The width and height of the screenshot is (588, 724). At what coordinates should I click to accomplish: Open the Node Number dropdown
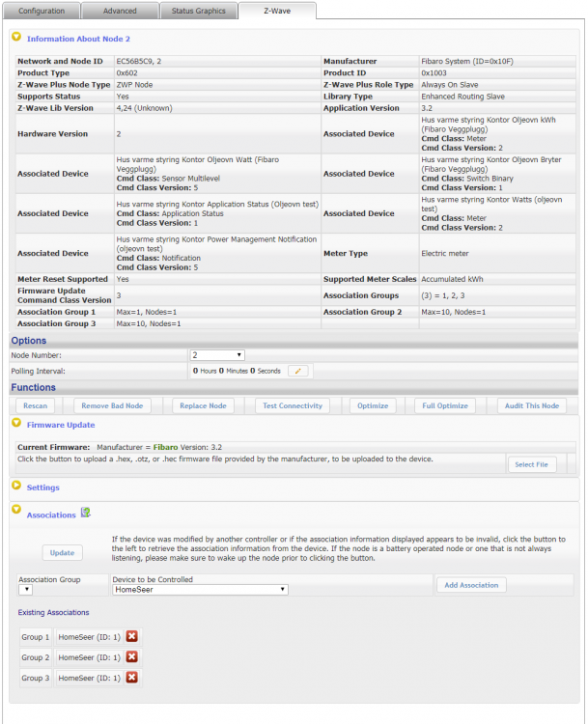coord(217,355)
